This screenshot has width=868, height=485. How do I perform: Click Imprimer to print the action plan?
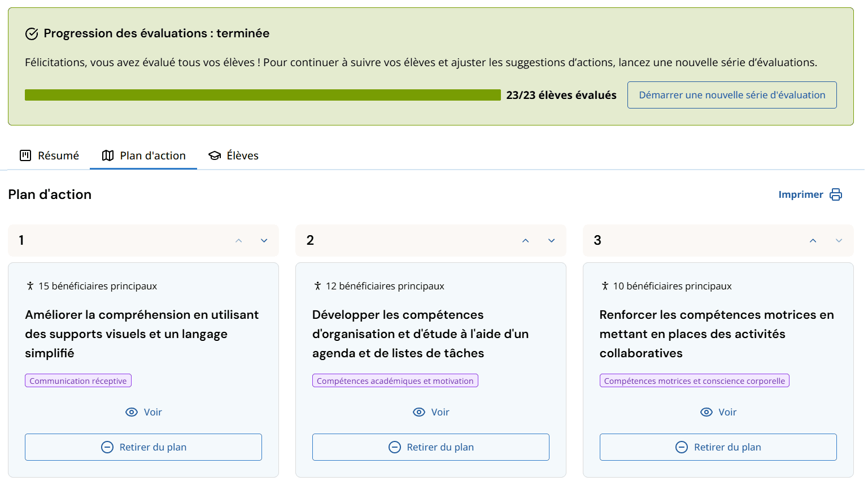[x=801, y=194]
